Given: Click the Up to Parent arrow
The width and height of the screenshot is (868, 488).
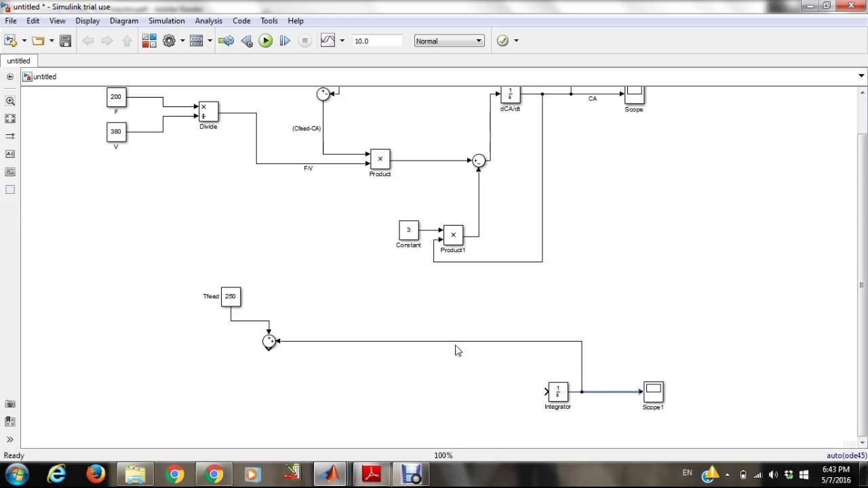Looking at the screenshot, I should coord(127,41).
